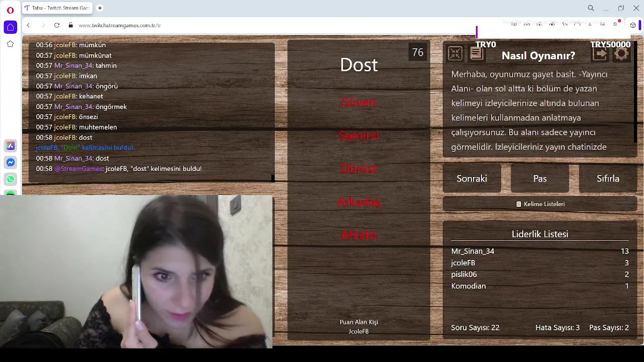The height and width of the screenshot is (362, 644).
Task: Focus the address bar with twitchstreamgames URL
Action: tap(120, 25)
